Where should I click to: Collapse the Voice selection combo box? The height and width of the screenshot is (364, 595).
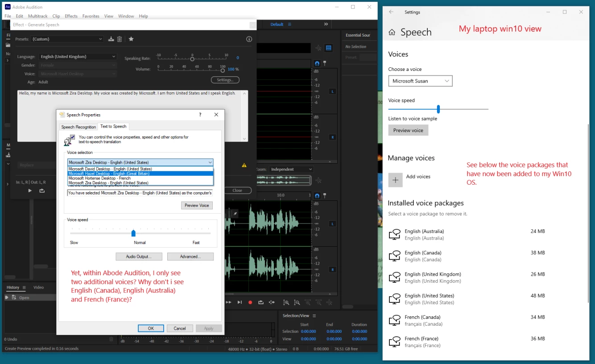tap(210, 162)
